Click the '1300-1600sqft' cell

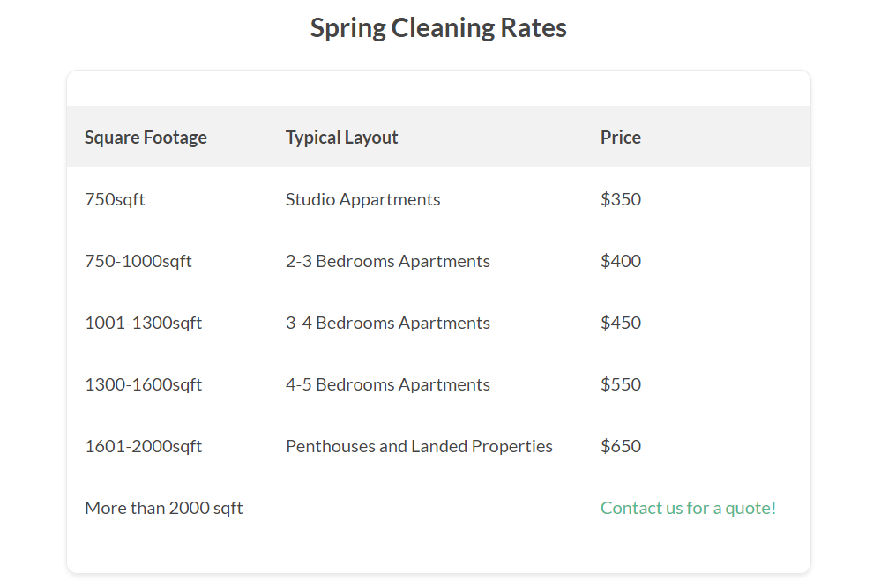coord(143,384)
